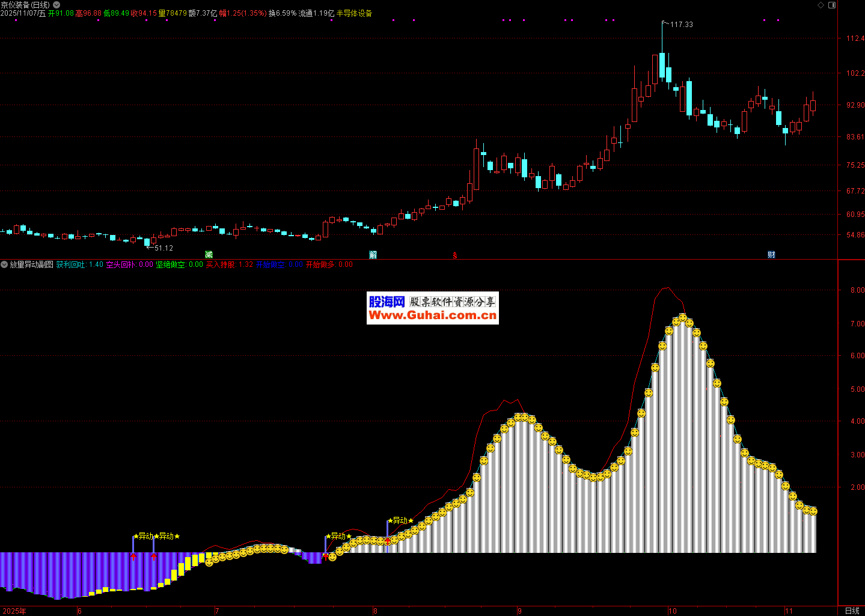Select the 放量异动副图 indicator name
The width and height of the screenshot is (865, 616).
click(x=31, y=264)
